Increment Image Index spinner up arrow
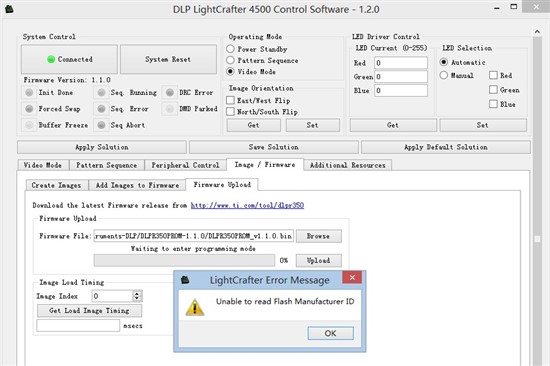This screenshot has height=366, width=550. 137,293
